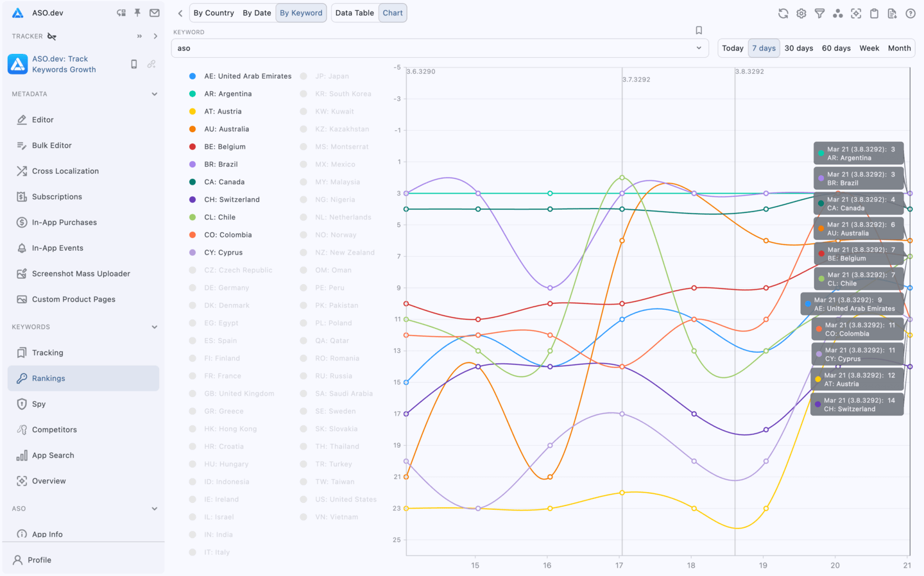
Task: Collapse the METADATA section
Action: (x=155, y=94)
